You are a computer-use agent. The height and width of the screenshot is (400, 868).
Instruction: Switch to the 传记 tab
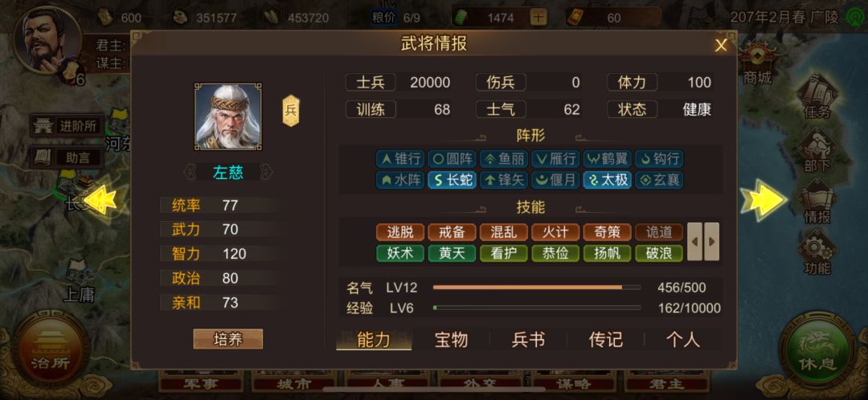606,340
